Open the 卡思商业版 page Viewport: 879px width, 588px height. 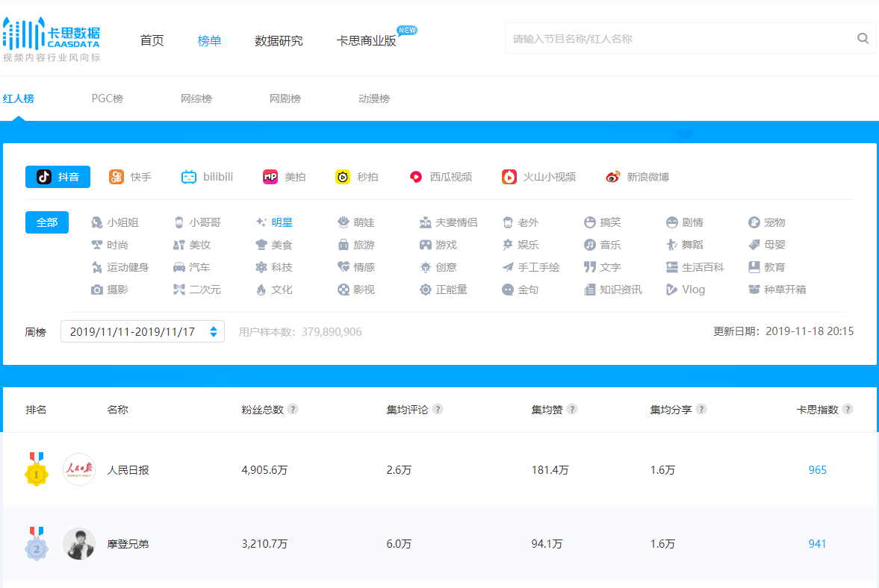coord(369,41)
